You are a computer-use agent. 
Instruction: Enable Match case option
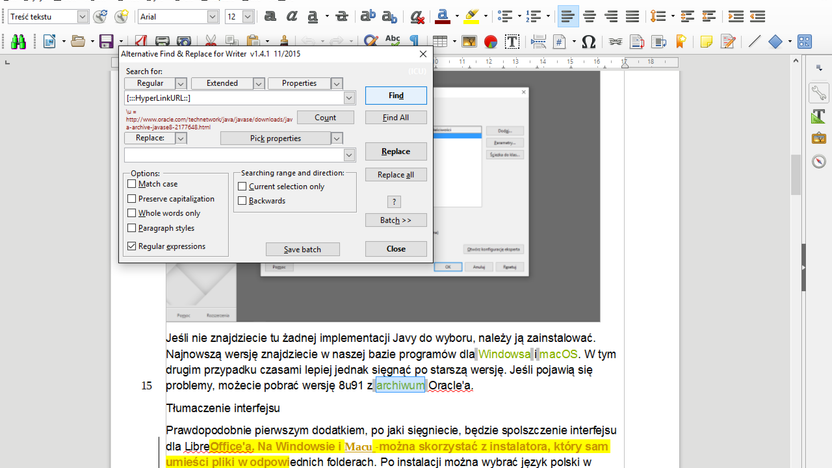[x=132, y=184]
